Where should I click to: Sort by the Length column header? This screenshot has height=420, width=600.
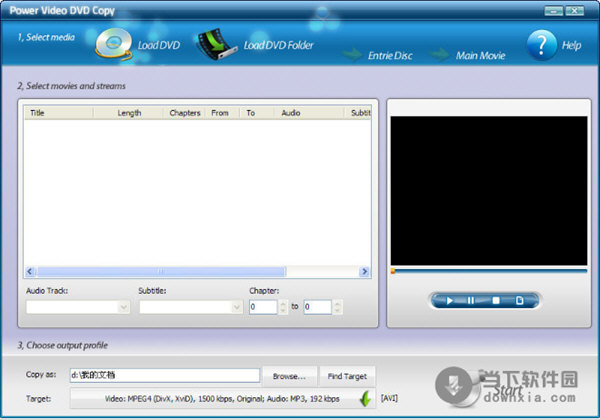click(129, 113)
